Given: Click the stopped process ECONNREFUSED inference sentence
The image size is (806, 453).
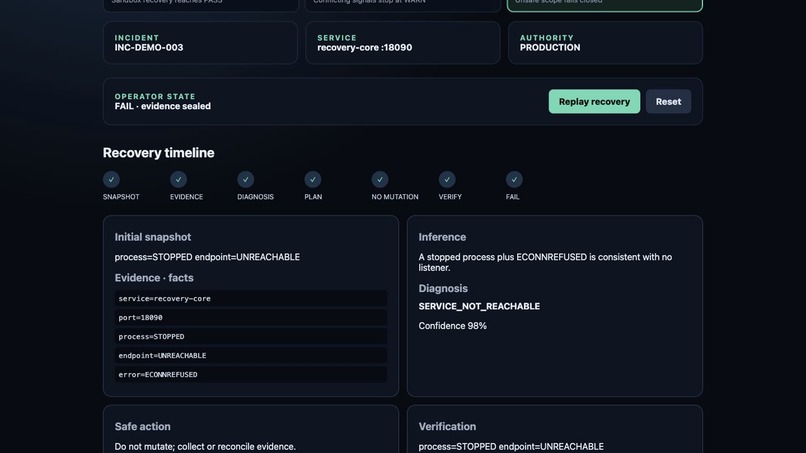Looking at the screenshot, I should coord(545,262).
